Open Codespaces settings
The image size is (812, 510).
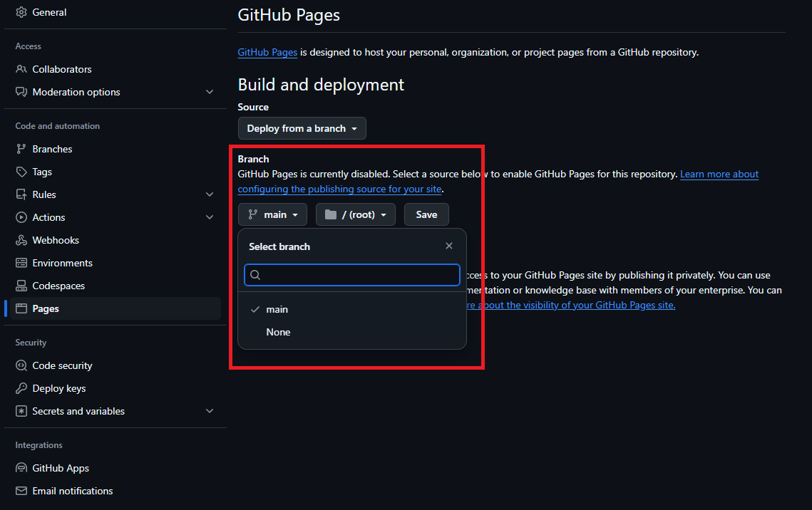pyautogui.click(x=58, y=286)
